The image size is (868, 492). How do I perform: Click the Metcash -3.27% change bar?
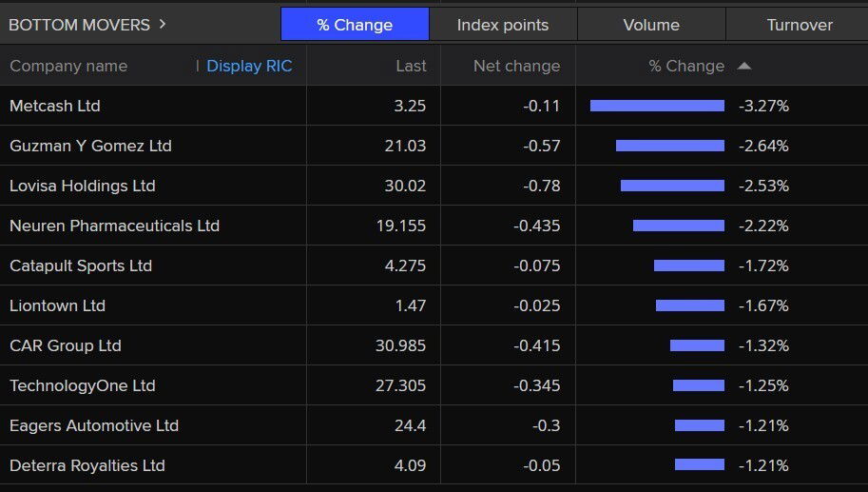pos(657,106)
